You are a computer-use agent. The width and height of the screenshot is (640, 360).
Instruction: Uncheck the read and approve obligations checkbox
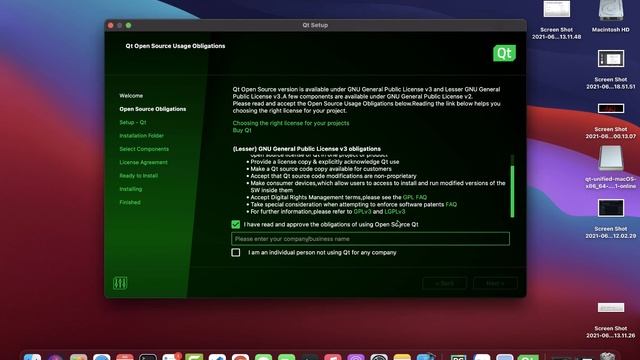236,224
